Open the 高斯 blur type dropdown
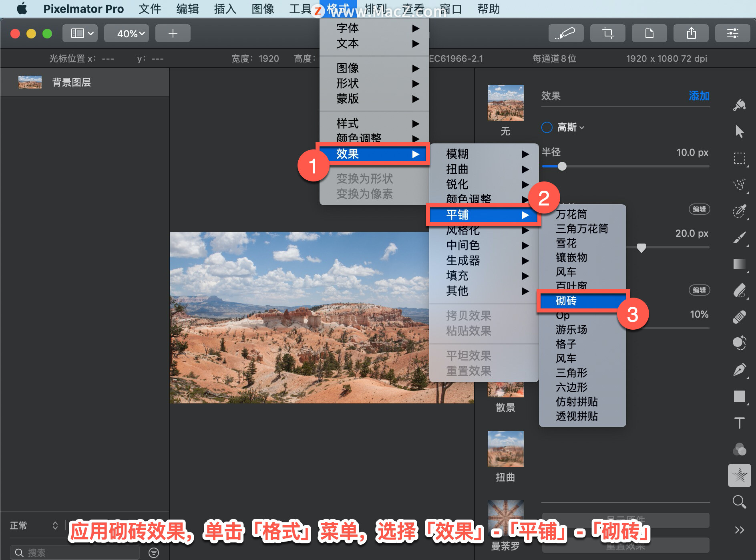756x560 pixels. (x=571, y=127)
